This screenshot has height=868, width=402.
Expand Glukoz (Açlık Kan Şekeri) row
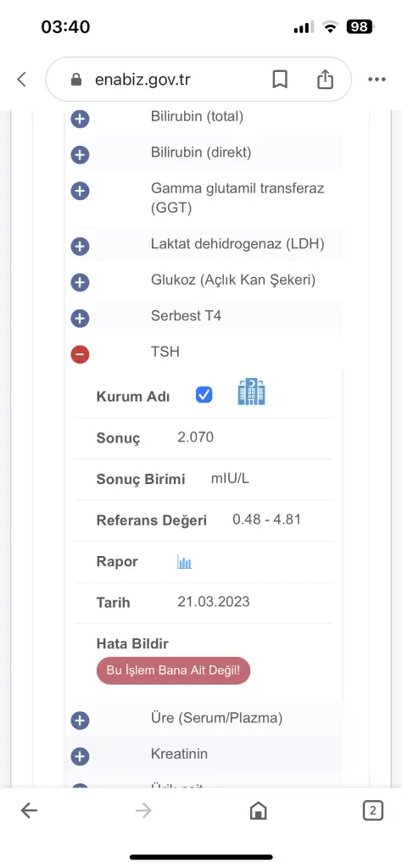80,282
